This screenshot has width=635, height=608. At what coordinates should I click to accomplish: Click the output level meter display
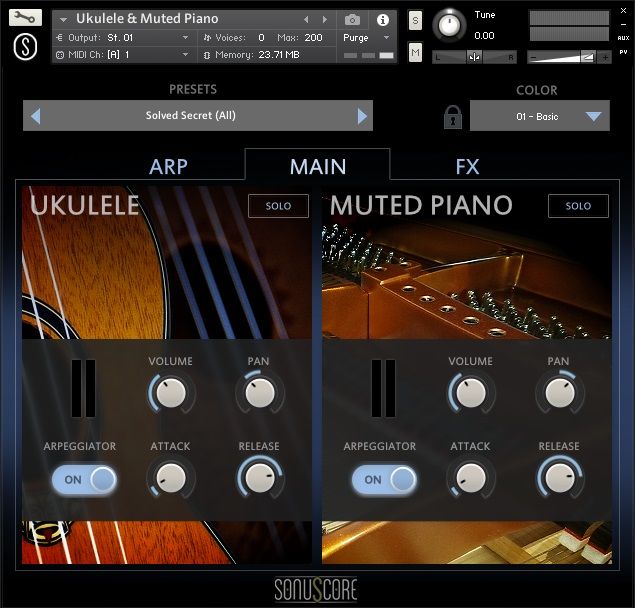pyautogui.click(x=569, y=26)
